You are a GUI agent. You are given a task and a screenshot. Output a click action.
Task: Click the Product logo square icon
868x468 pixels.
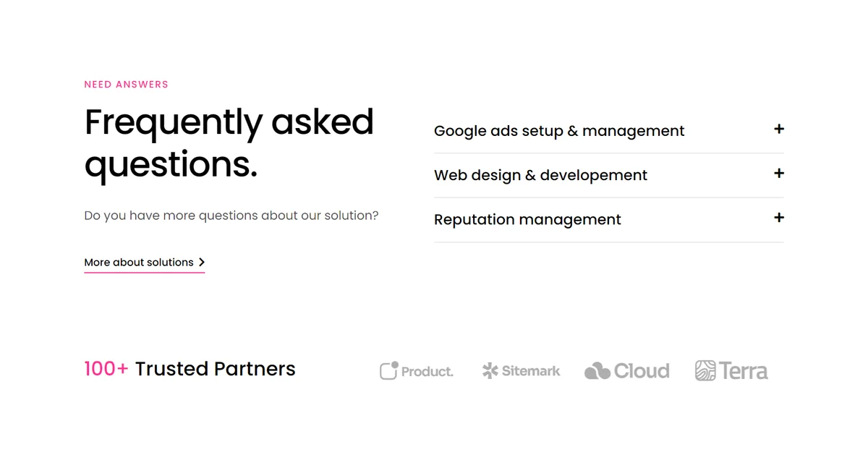[x=389, y=370]
